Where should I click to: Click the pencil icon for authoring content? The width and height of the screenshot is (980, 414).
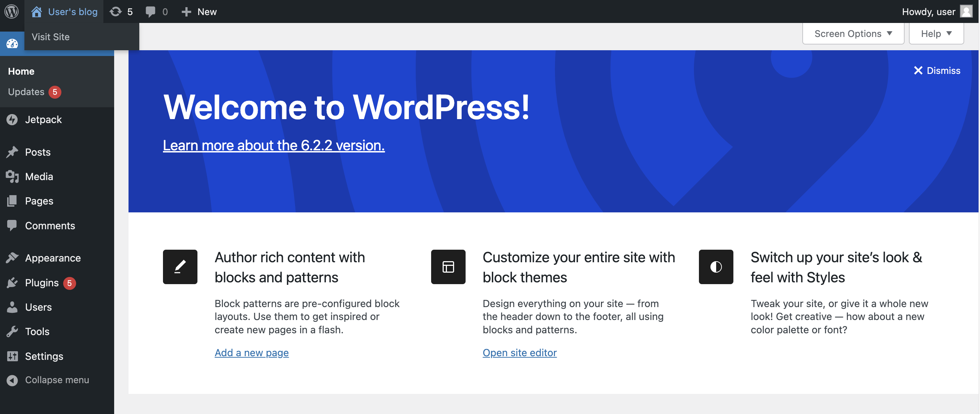click(180, 267)
